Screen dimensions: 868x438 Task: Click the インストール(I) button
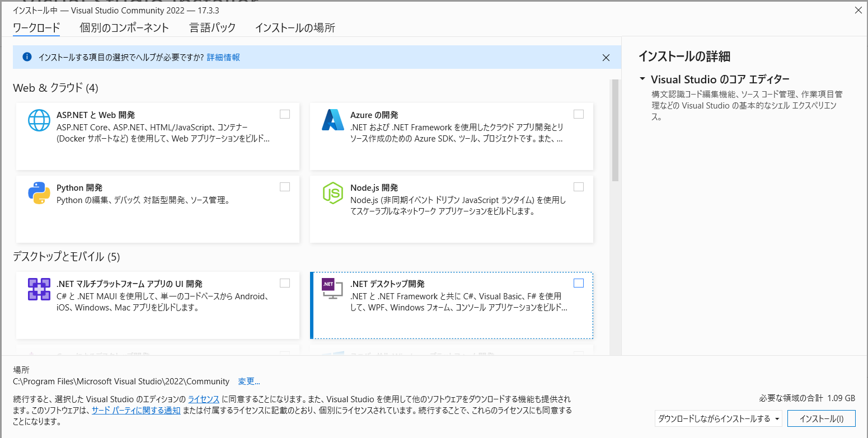pos(822,418)
